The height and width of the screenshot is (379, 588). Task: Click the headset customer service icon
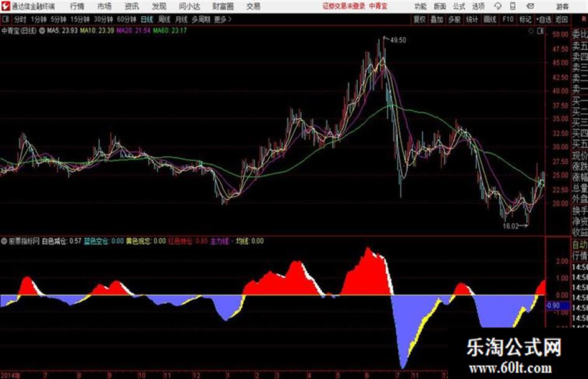click(x=498, y=6)
